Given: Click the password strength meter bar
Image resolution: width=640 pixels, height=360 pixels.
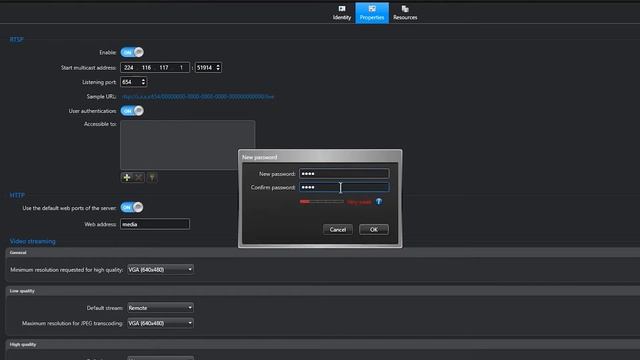Looking at the screenshot, I should pyautogui.click(x=322, y=202).
